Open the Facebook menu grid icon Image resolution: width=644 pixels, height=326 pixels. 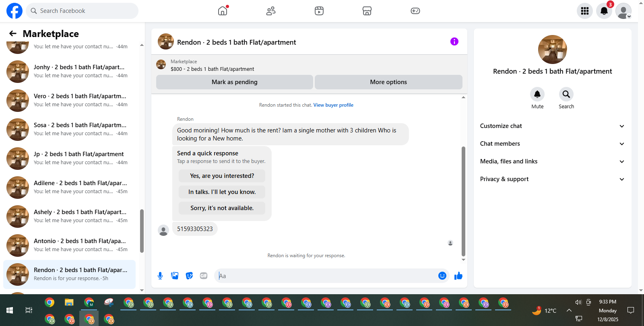coord(585,11)
